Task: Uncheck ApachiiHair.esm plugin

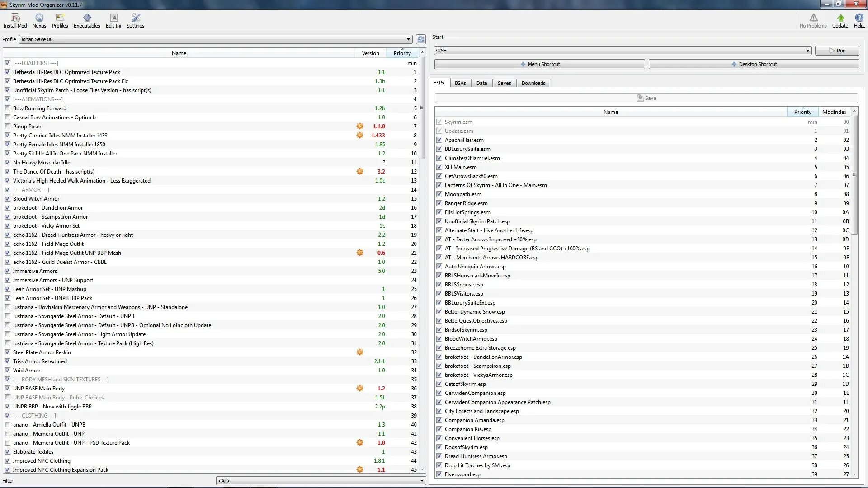Action: pos(439,140)
